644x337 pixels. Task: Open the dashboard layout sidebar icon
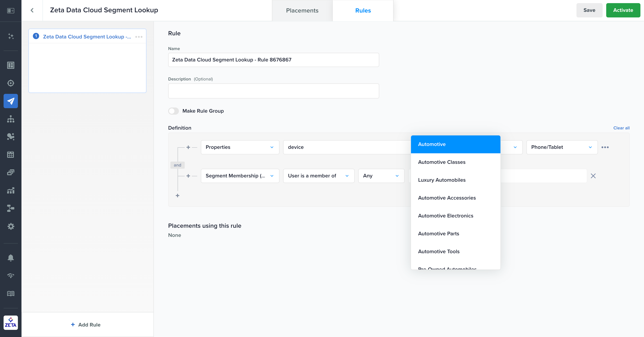(x=11, y=65)
